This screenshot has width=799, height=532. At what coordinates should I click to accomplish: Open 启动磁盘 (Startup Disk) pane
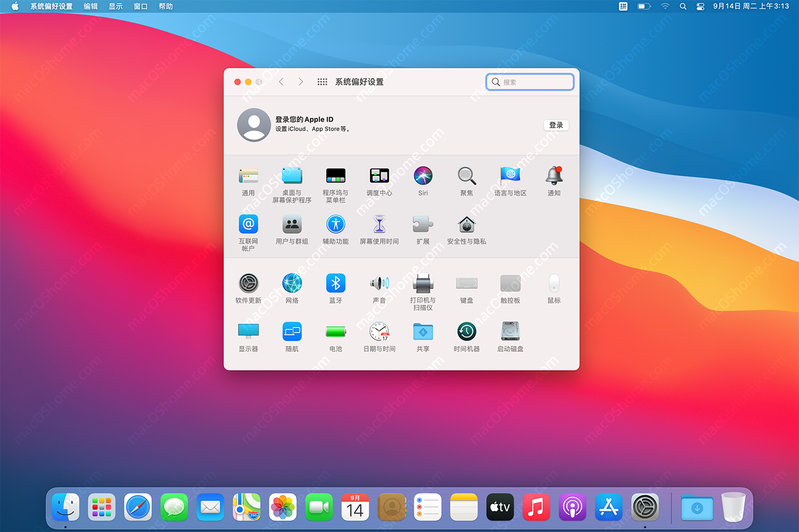510,331
